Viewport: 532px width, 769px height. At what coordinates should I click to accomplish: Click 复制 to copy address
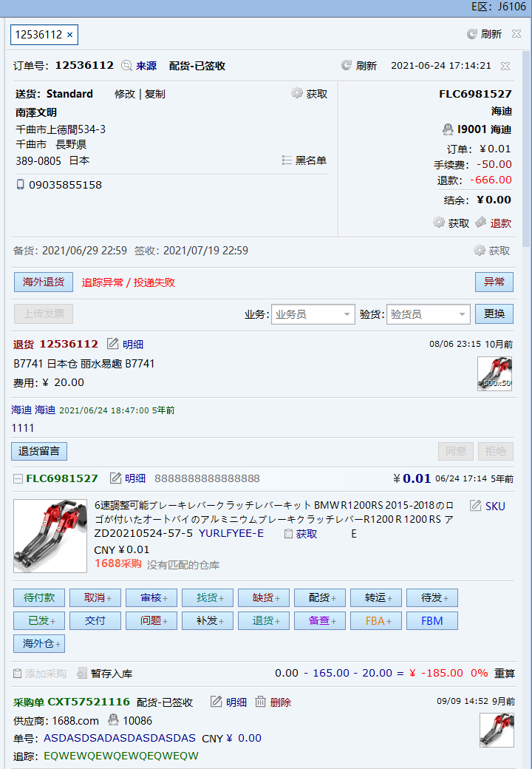tap(155, 94)
